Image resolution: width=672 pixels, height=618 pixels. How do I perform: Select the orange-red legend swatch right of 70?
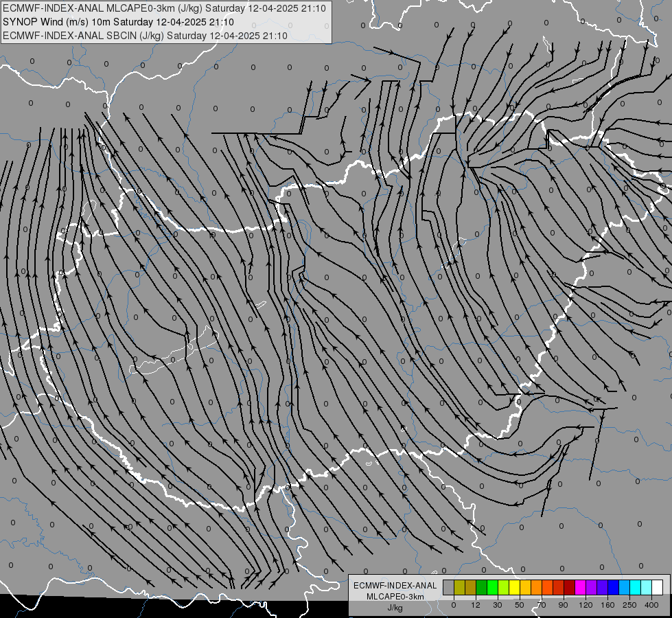click(x=547, y=587)
